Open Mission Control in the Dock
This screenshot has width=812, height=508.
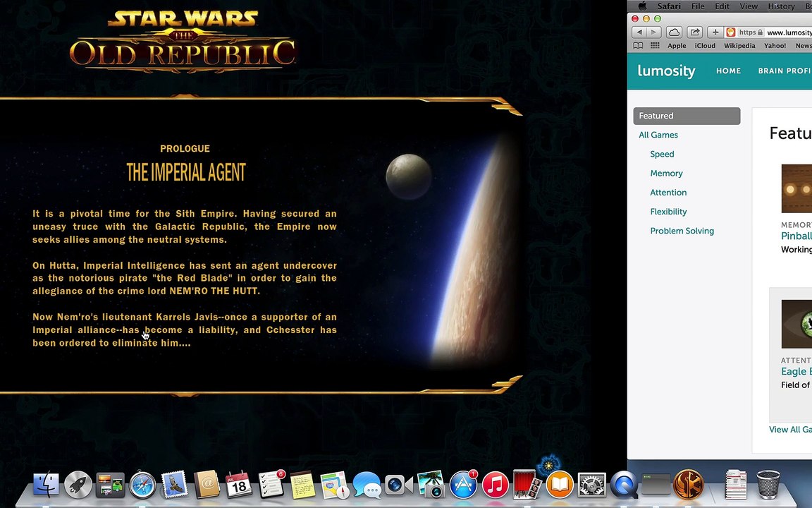[110, 485]
